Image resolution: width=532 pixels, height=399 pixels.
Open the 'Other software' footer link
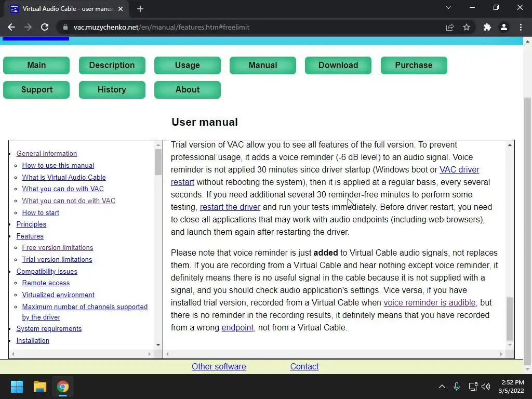click(x=219, y=366)
